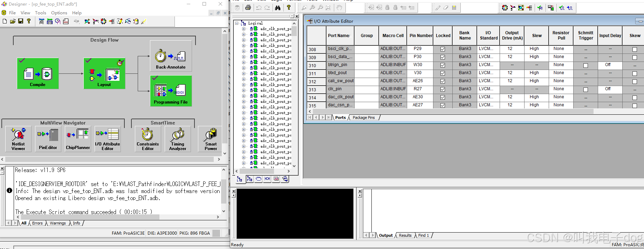Viewport: 644px width, 249px height.
Task: Expand the seventh adc_clk_pout tree item
Action: click(x=244, y=62)
